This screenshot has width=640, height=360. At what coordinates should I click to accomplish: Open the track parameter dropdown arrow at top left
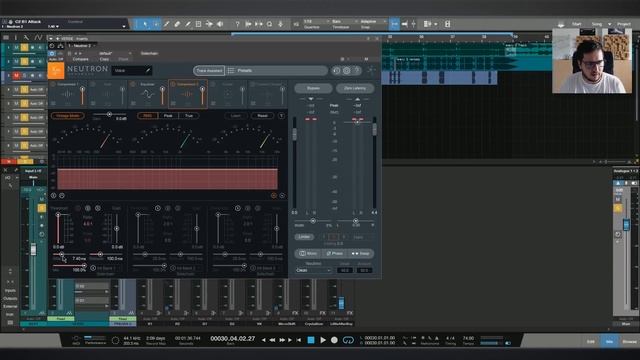(124, 27)
